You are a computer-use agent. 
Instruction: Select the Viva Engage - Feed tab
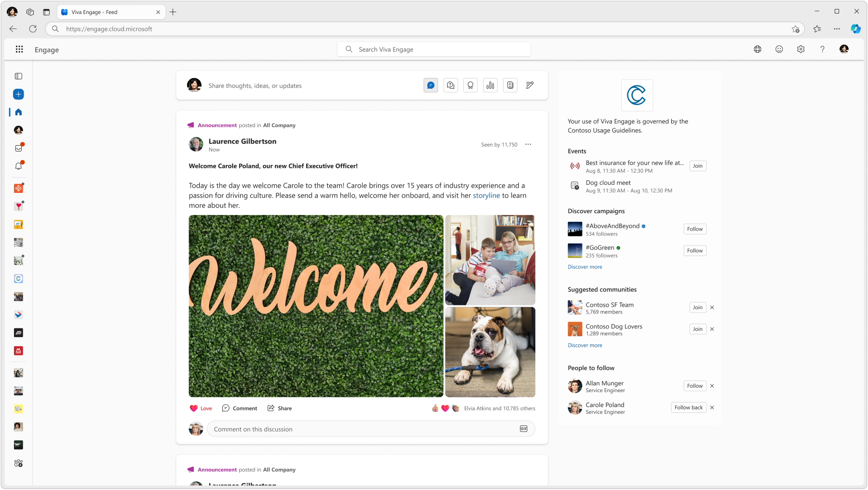111,12
